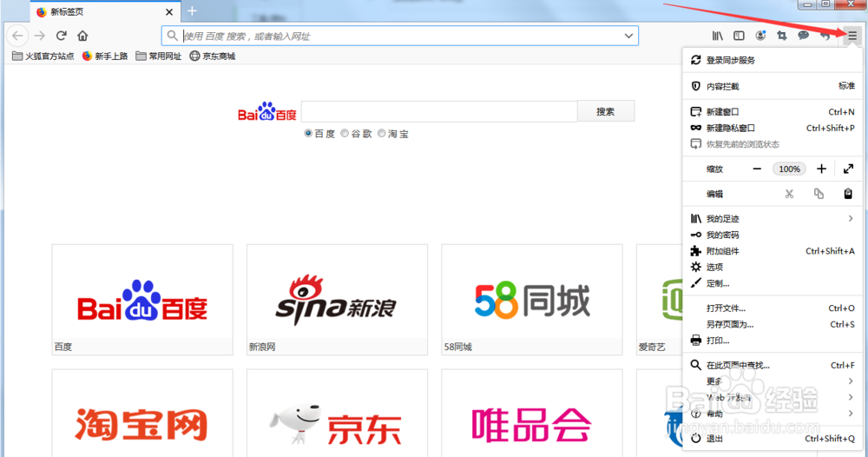Choose 新建窗口 from the menu
Viewport: 868px width, 457px height.
click(x=773, y=112)
